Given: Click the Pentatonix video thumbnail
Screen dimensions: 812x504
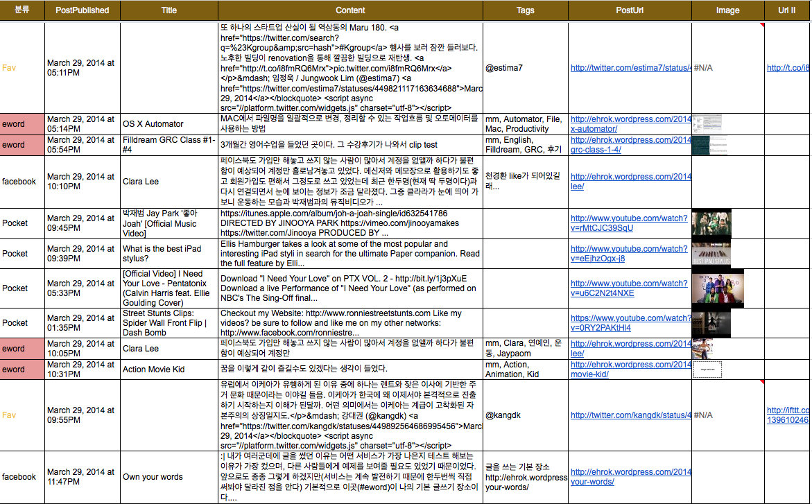Looking at the screenshot, I should tap(717, 288).
